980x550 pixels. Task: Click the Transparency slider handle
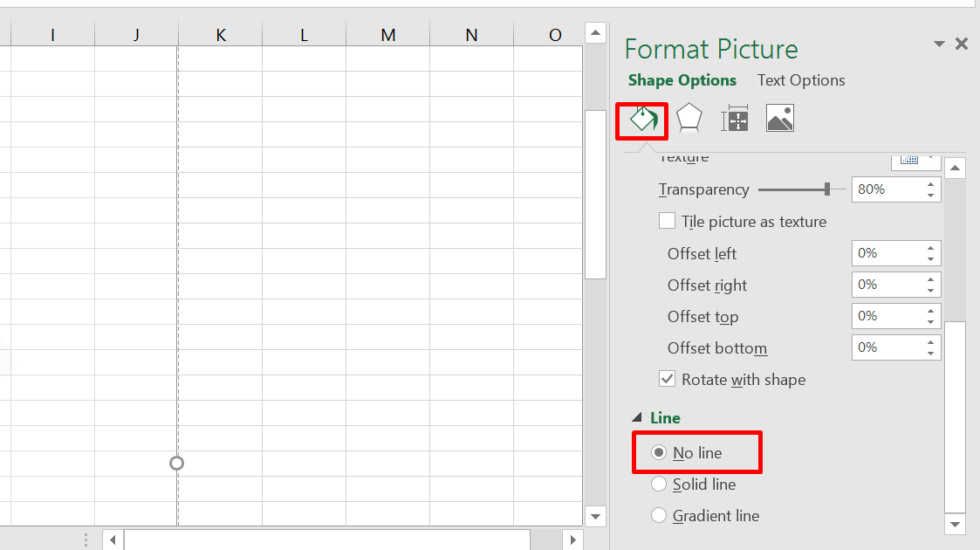click(x=827, y=189)
